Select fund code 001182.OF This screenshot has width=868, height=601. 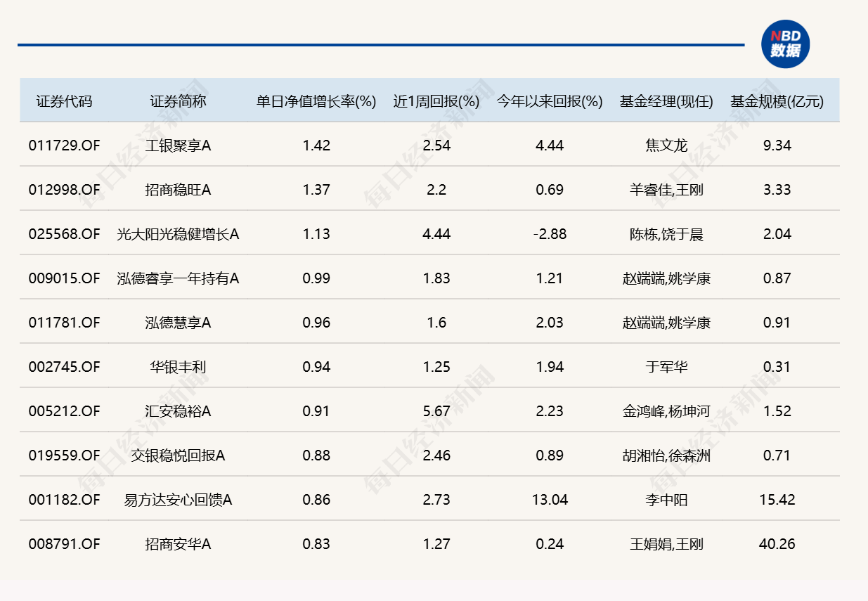[65, 500]
